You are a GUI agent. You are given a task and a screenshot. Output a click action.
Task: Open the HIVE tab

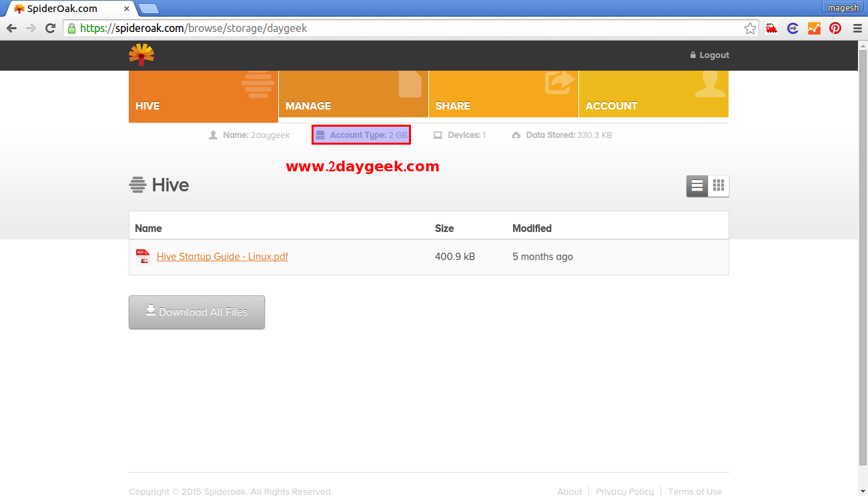point(203,97)
